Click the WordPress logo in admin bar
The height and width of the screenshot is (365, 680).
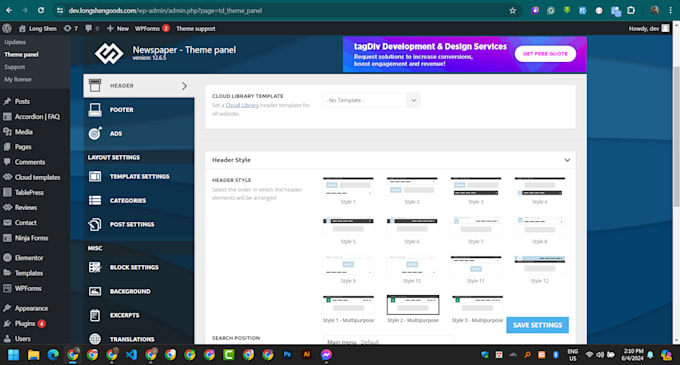pos(7,29)
